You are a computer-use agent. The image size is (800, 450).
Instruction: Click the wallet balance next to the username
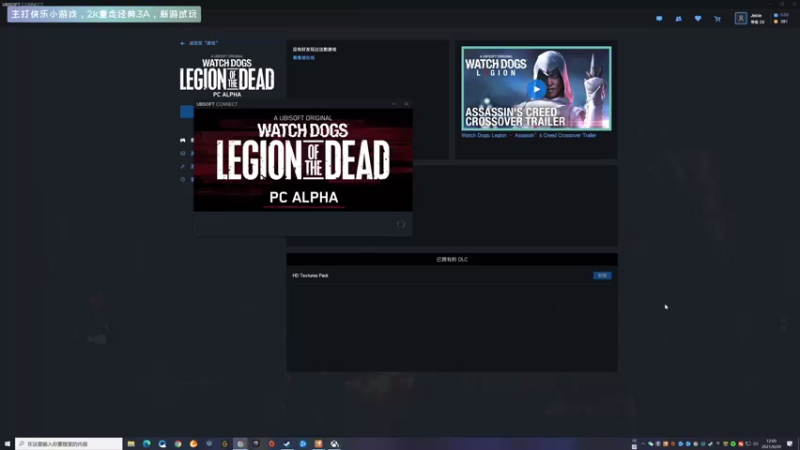[x=781, y=15]
